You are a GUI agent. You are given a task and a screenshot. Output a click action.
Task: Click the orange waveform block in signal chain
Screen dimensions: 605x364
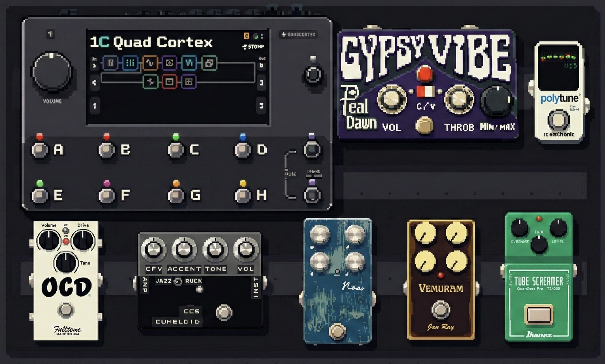tap(150, 63)
